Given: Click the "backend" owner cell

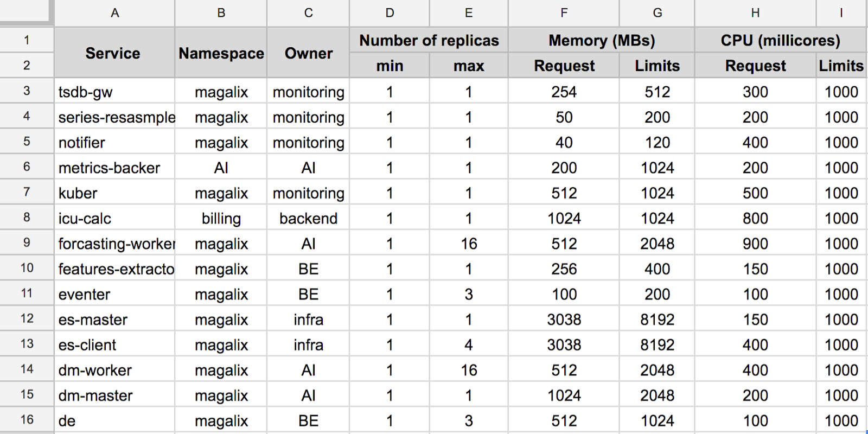Looking at the screenshot, I should (308, 219).
